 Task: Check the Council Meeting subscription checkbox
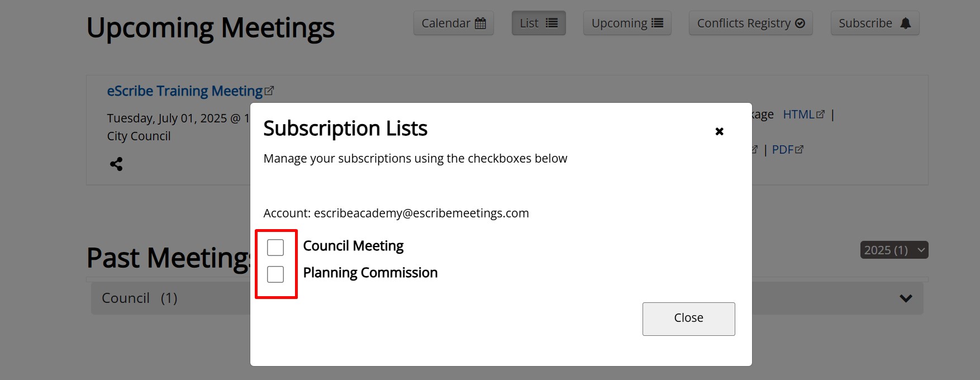275,247
